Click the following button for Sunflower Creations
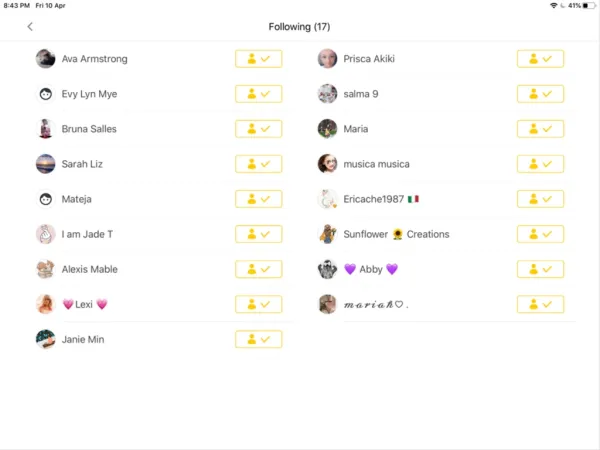This screenshot has height=450, width=600. (x=540, y=234)
